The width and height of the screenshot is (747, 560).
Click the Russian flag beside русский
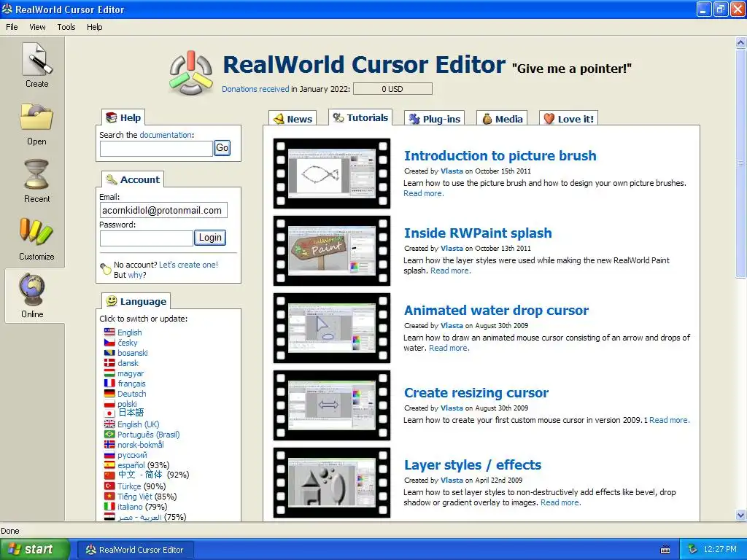click(109, 455)
